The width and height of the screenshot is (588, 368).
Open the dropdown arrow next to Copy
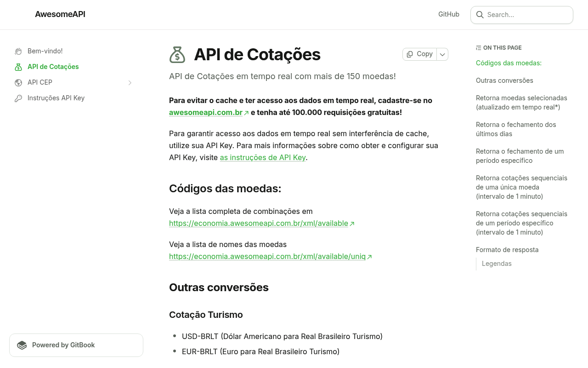coord(442,54)
